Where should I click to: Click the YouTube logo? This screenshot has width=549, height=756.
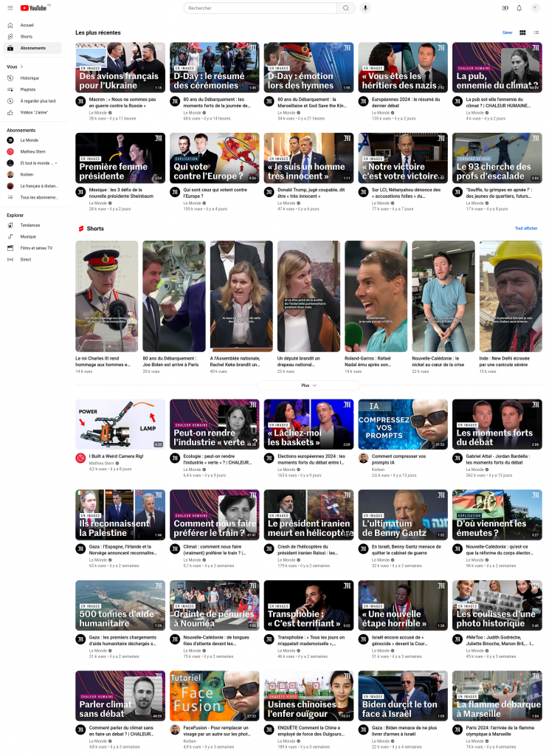point(33,7)
